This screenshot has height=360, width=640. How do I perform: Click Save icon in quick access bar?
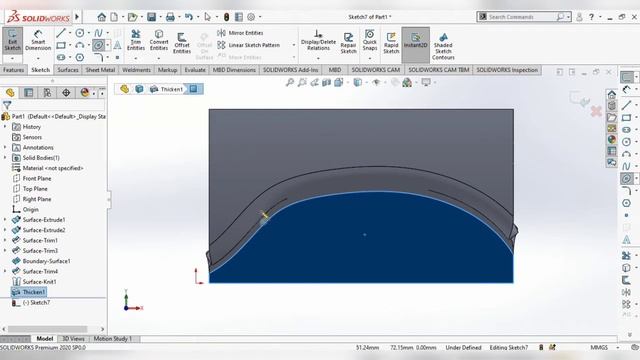click(x=151, y=17)
